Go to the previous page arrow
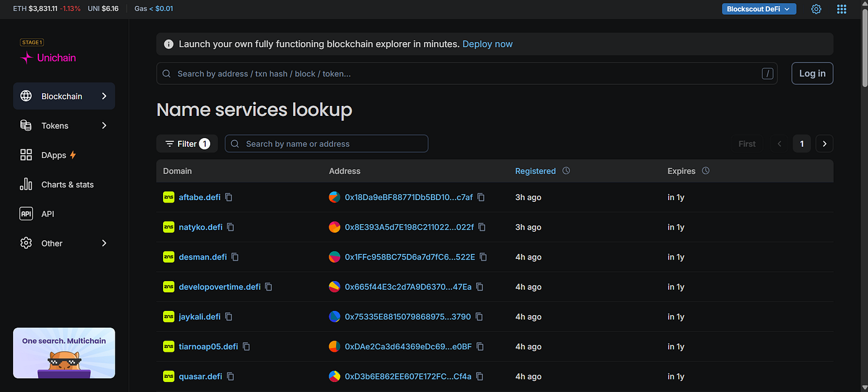Image resolution: width=868 pixels, height=392 pixels. point(780,144)
